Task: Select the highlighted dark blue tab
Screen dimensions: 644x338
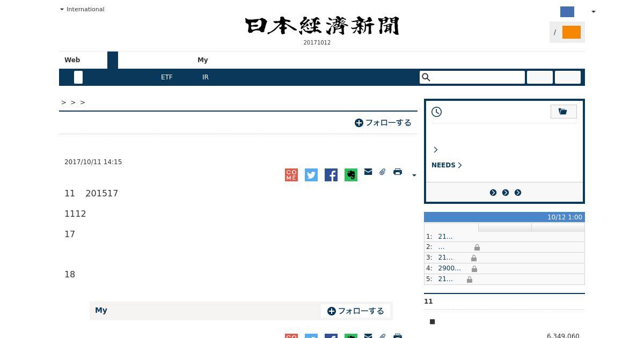Action: click(113, 60)
